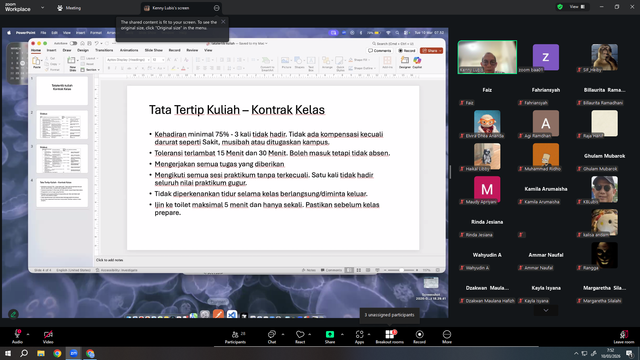Screen dimensions: 640x360
Task: Open PowerPoint Insert ribbon tab
Action: [x=51, y=50]
